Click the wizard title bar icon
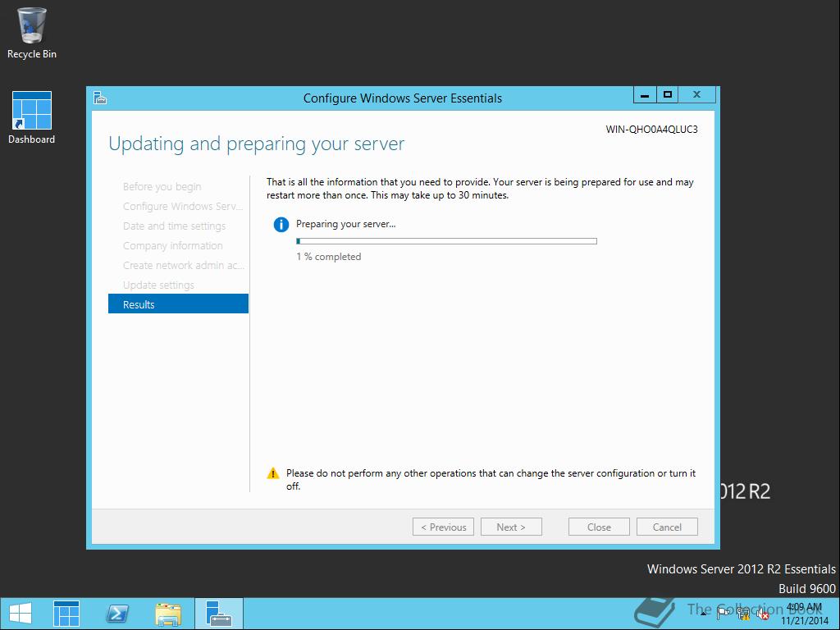Viewport: 840px width, 630px height. (100, 98)
